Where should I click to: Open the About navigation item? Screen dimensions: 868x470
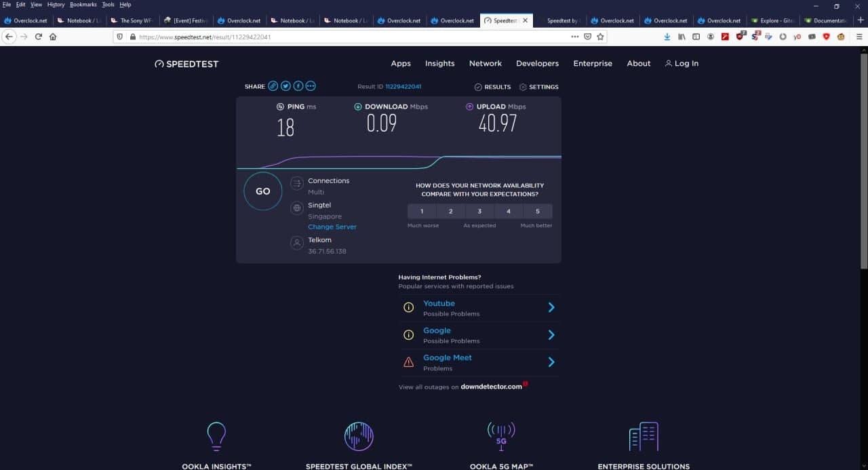[639, 64]
